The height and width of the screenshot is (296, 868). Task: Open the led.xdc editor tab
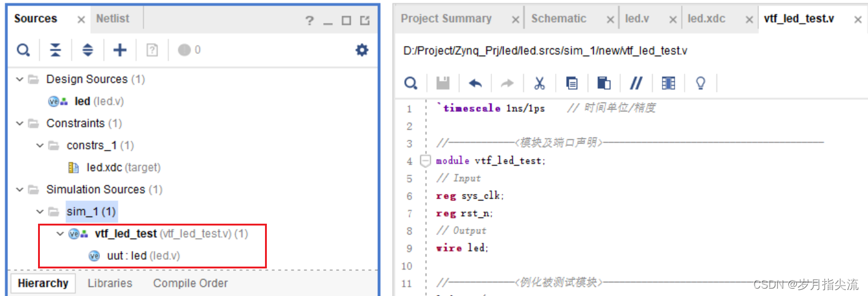coord(707,18)
